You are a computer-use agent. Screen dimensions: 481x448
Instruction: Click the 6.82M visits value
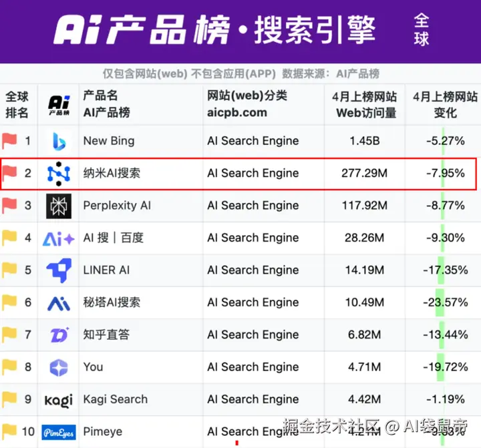coord(365,334)
